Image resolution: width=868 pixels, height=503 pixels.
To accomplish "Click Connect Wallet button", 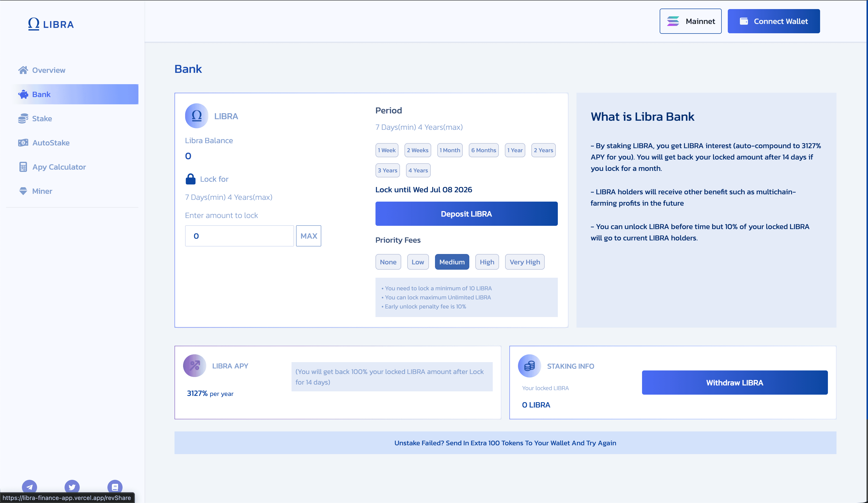I will coord(774,21).
